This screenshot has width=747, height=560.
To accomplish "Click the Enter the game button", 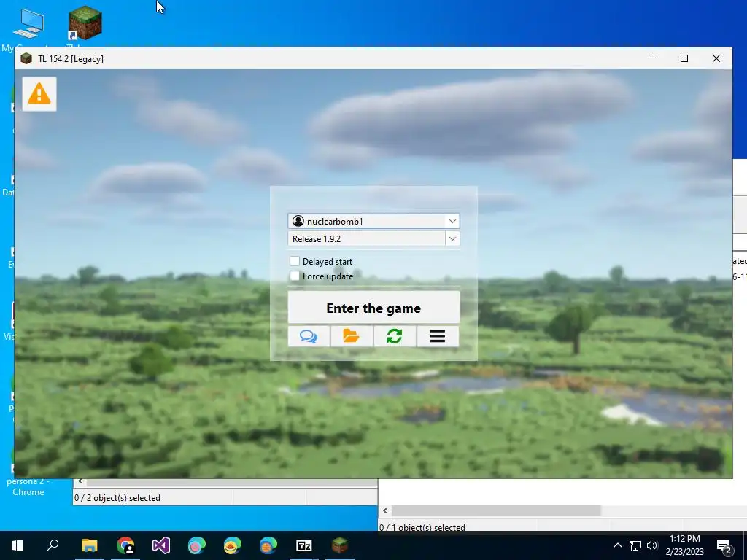I will coord(373,308).
